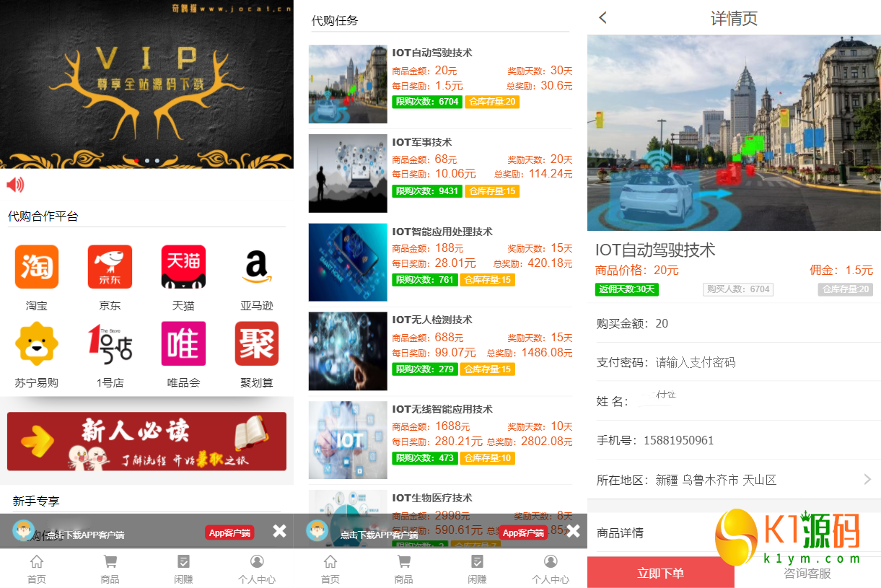Tap the middle banner App客户端 button
Image resolution: width=881 pixels, height=588 pixels.
pos(523,532)
